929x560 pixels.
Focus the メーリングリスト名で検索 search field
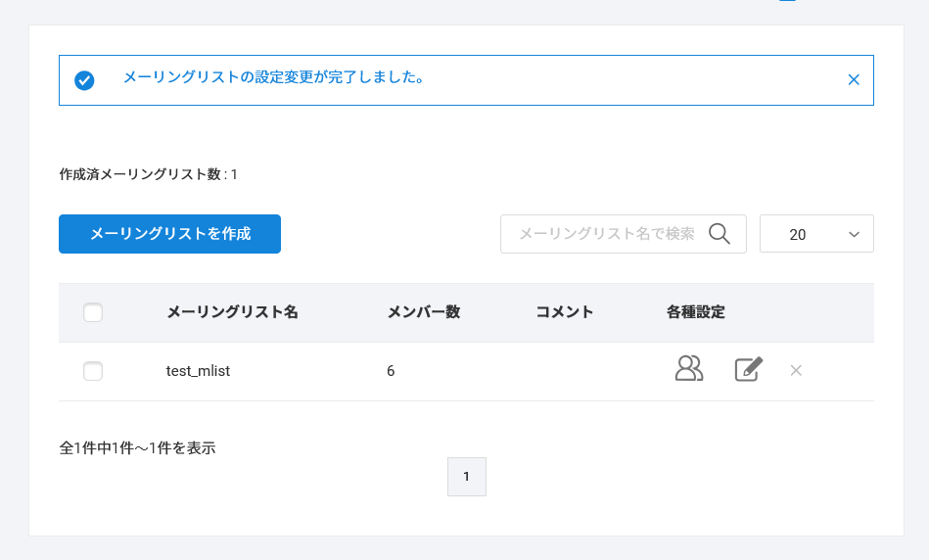point(605,234)
